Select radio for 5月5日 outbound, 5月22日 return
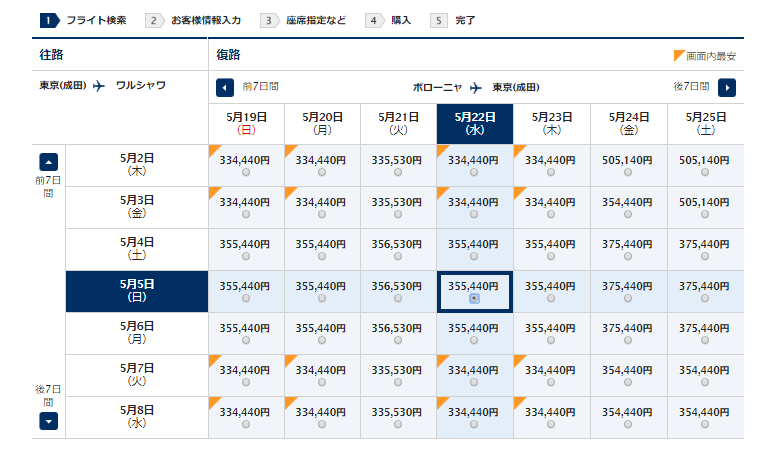Viewport: 782px width, 466px height. pos(474,298)
